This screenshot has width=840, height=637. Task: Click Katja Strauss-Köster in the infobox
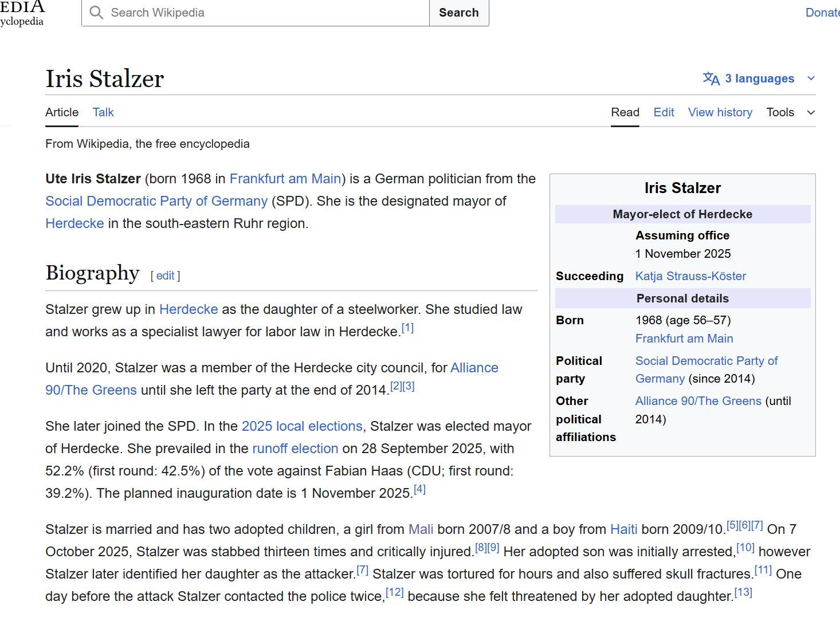690,276
